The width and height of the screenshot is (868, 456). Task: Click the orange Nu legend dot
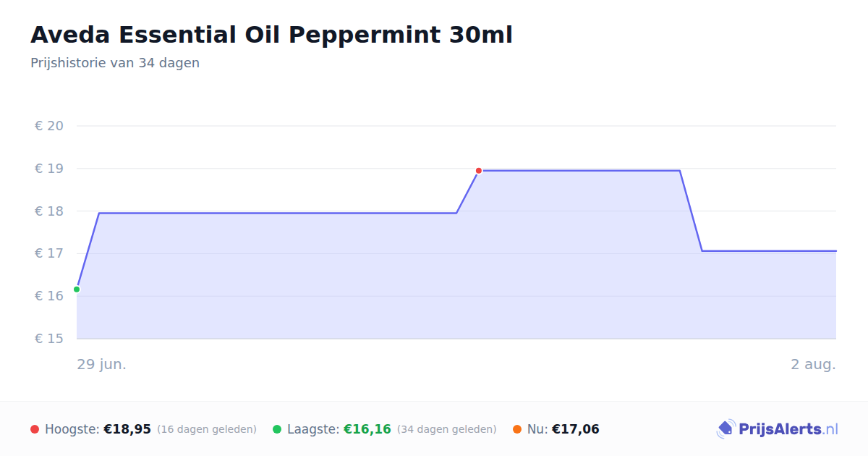(517, 429)
